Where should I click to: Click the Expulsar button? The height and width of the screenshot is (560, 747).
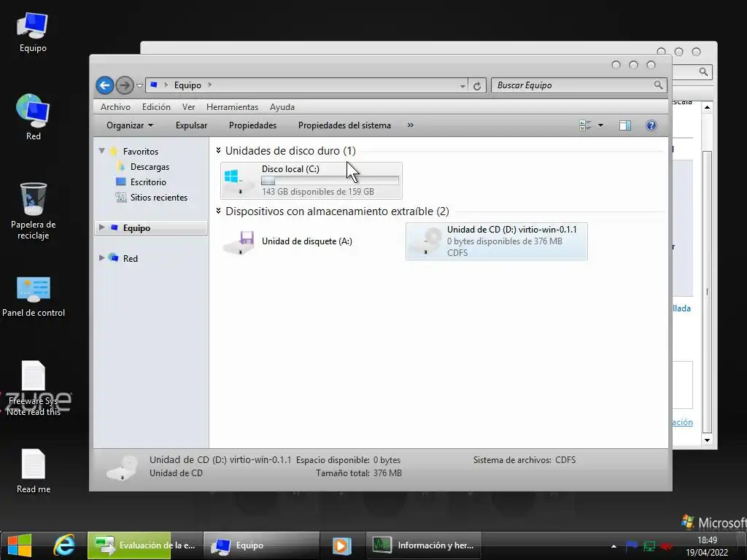192,125
